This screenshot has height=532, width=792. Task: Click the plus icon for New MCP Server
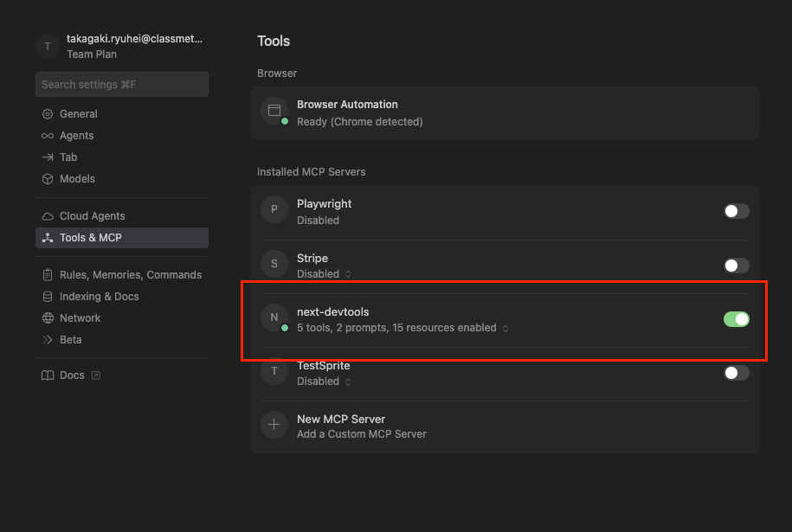point(274,425)
